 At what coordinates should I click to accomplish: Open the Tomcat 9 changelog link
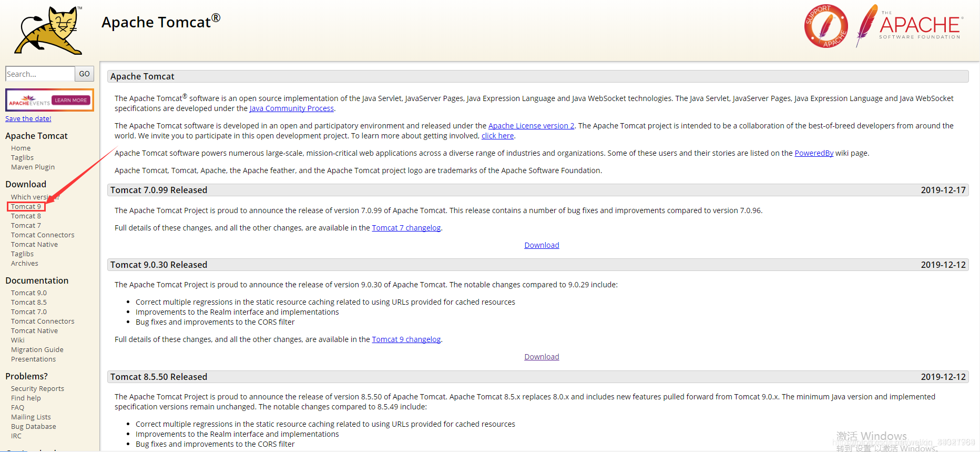pyautogui.click(x=406, y=339)
